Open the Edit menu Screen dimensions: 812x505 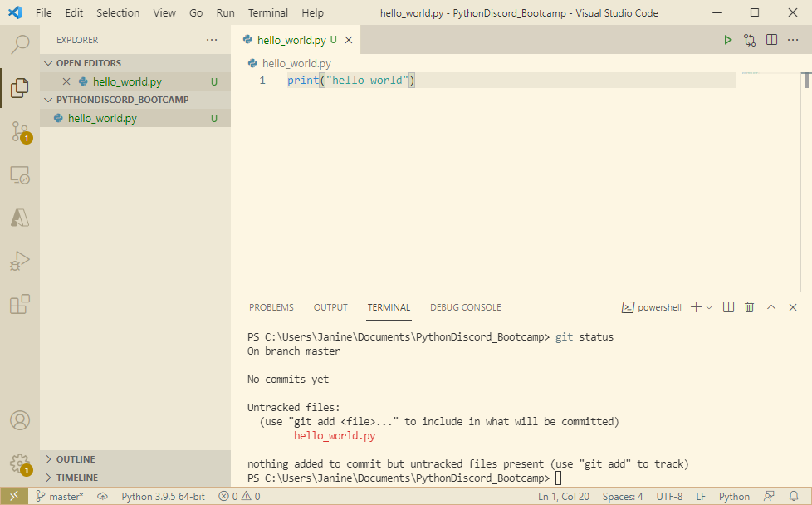click(x=74, y=13)
